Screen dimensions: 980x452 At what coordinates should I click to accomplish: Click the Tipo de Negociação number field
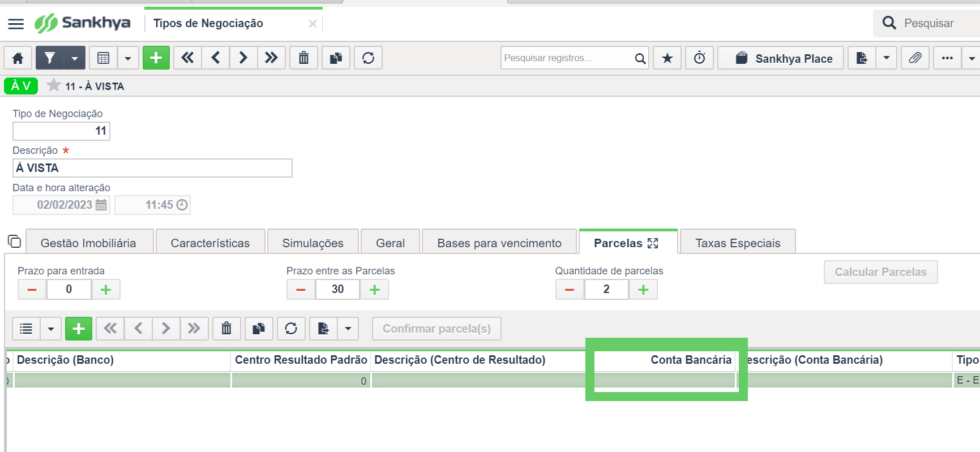61,131
